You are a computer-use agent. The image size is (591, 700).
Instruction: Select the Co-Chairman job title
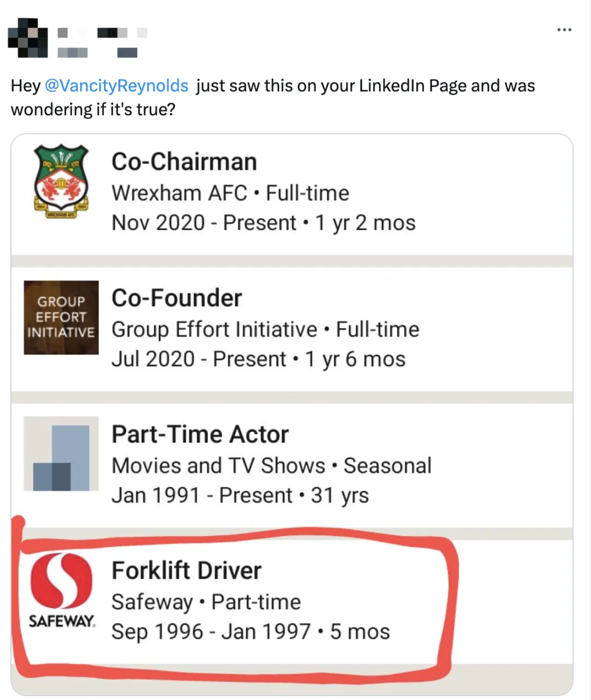tap(184, 162)
